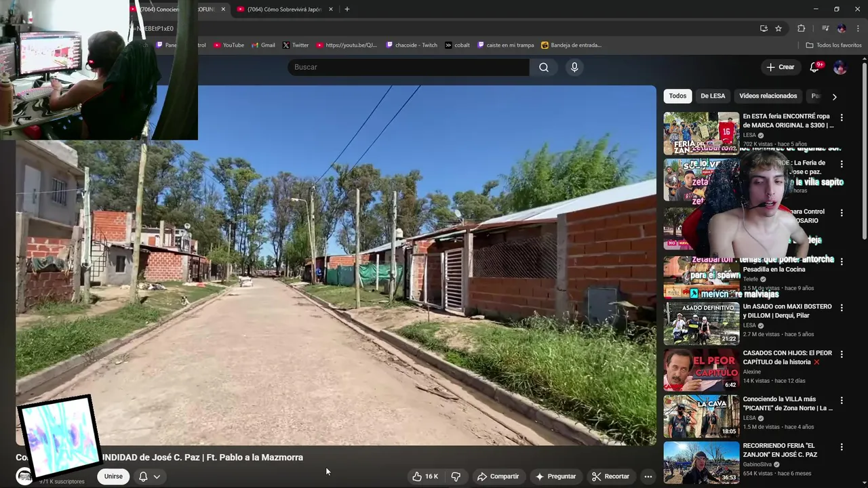868x488 pixels.
Task: Open the 'EL PEOR CAPÍTULO' thumbnail
Action: click(701, 370)
